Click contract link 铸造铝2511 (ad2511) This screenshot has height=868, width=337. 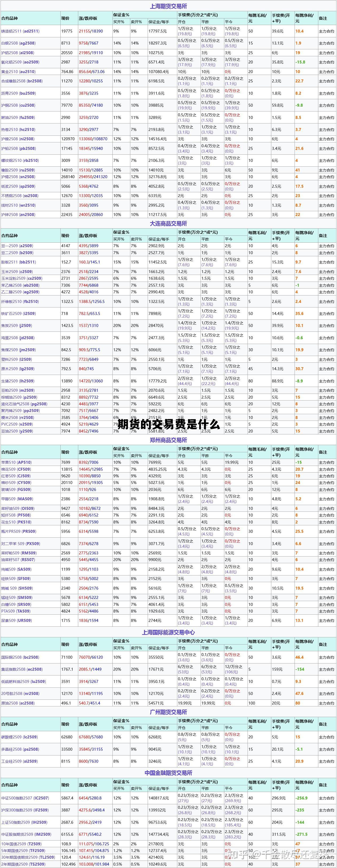(20, 31)
